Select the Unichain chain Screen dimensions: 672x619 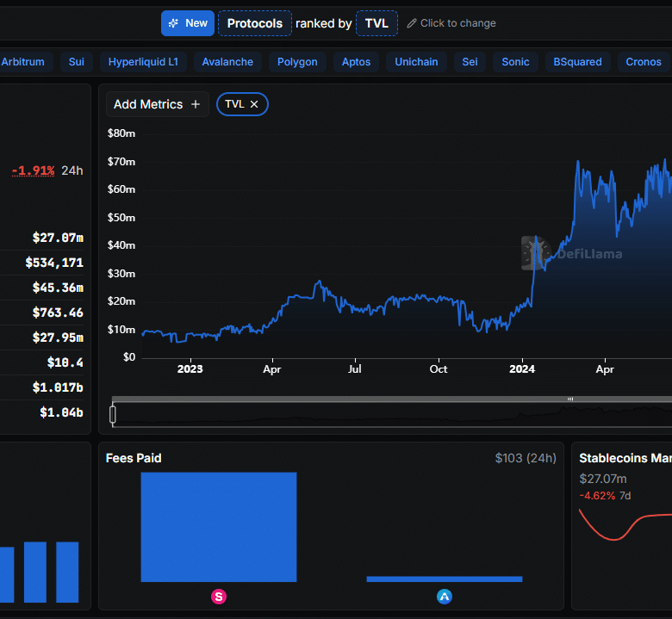[416, 62]
